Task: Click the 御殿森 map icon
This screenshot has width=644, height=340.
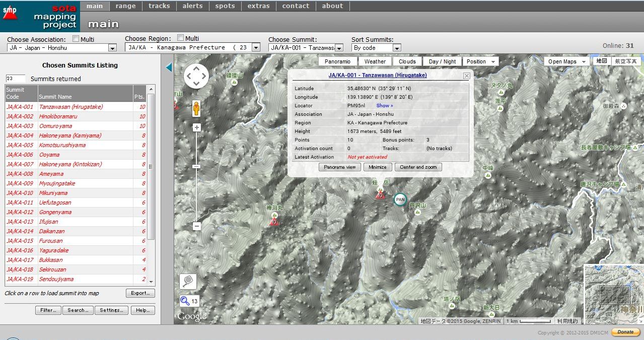Action: tap(624, 106)
